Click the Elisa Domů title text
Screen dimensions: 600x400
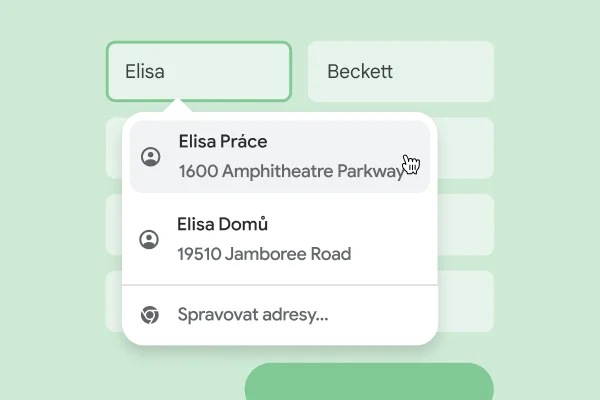222,224
